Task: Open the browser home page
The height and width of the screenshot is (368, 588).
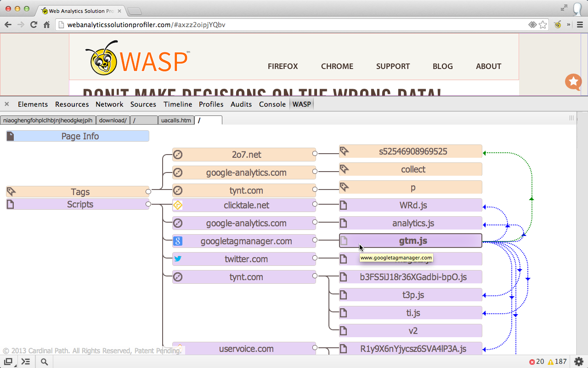Action: pos(46,25)
